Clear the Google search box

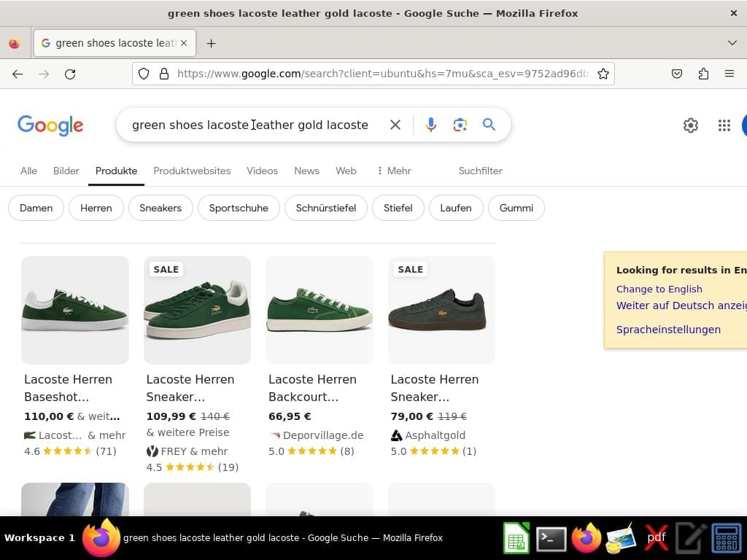(x=395, y=125)
